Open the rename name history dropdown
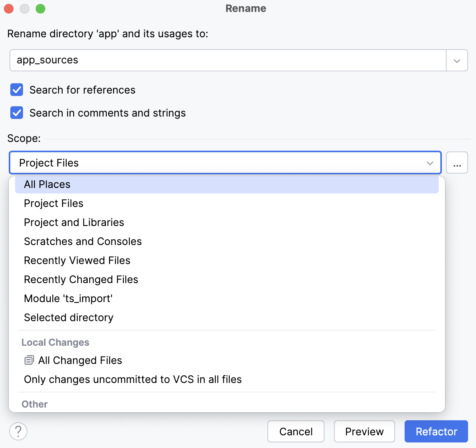 (457, 60)
